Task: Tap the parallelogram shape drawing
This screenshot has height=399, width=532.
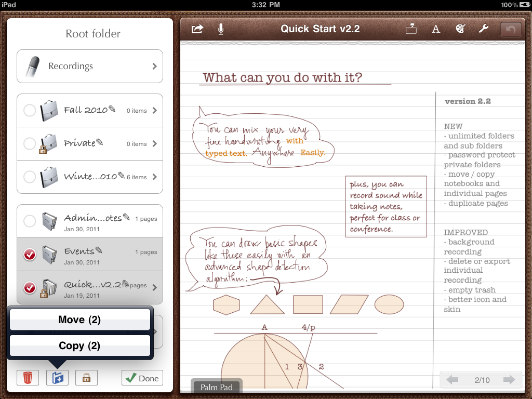Action: point(349,304)
